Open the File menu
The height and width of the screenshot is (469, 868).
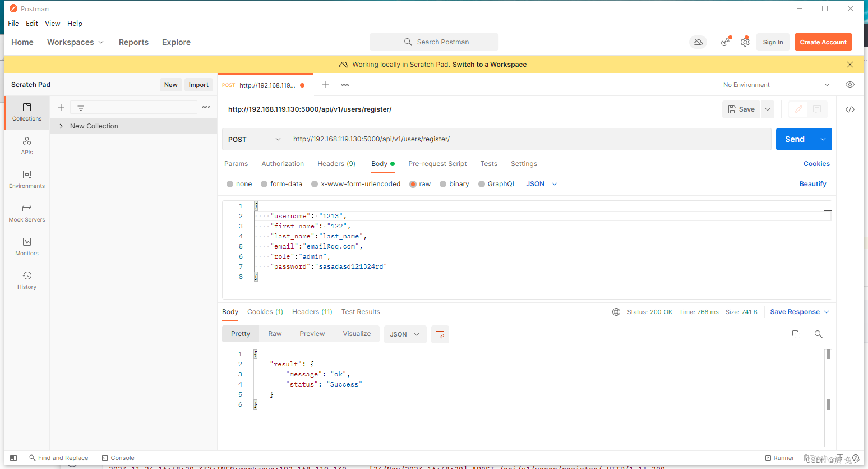click(x=13, y=24)
